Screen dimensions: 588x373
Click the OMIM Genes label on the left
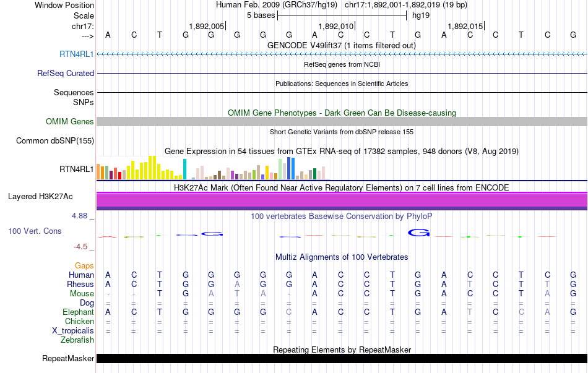click(x=70, y=122)
